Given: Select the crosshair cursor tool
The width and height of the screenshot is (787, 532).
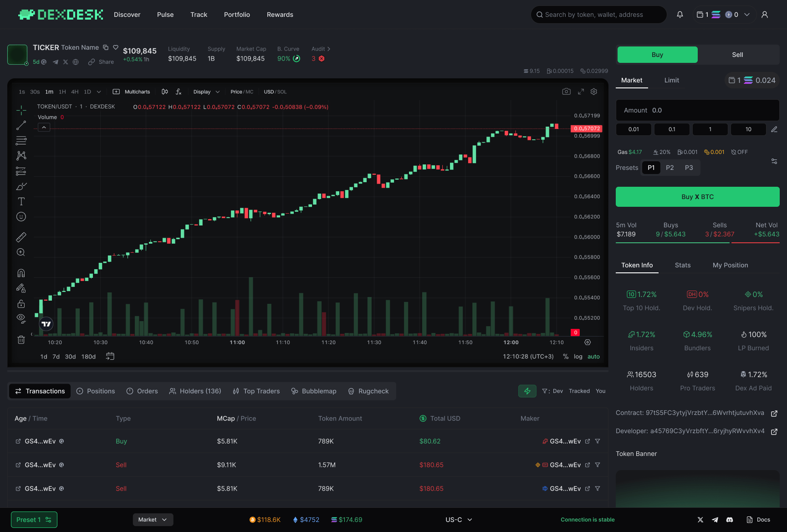Looking at the screenshot, I should [x=21, y=110].
